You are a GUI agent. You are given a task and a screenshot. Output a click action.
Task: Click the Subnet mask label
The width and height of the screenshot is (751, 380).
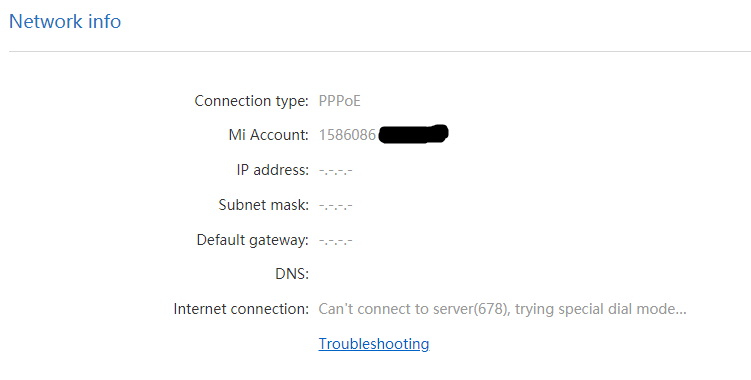(263, 205)
